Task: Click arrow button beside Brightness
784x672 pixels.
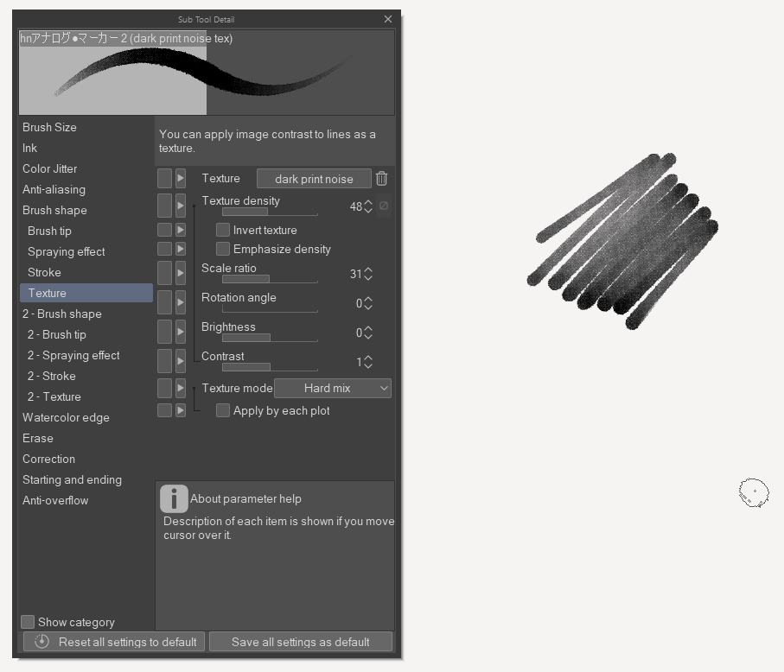Action: (x=181, y=333)
